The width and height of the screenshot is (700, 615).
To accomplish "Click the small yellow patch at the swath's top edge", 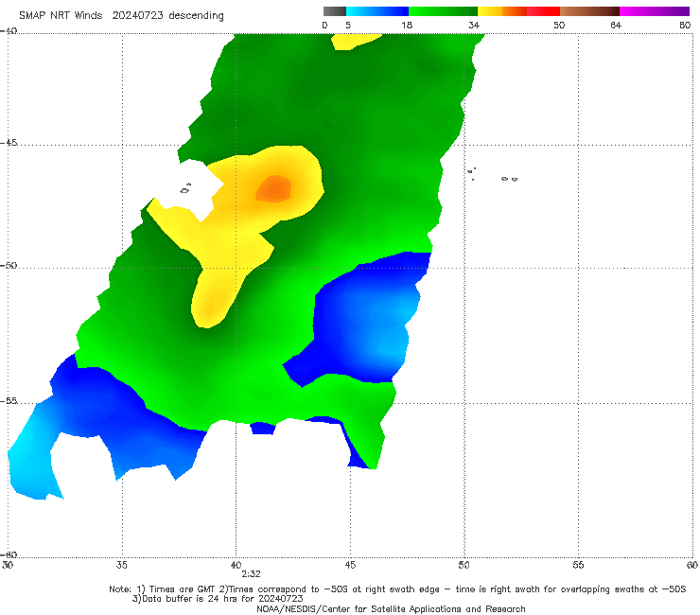I will tap(353, 41).
